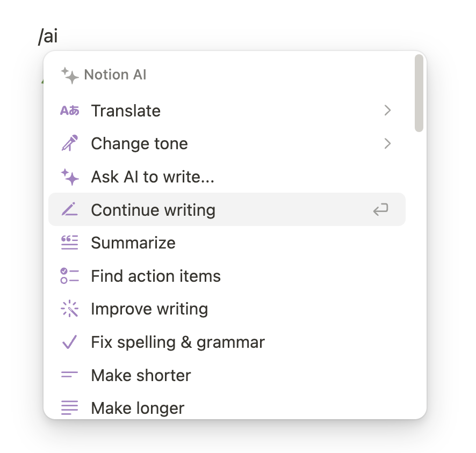Screen dimensions: 476x453
Task: Expand the Change tone submenu chevron
Action: [x=387, y=143]
